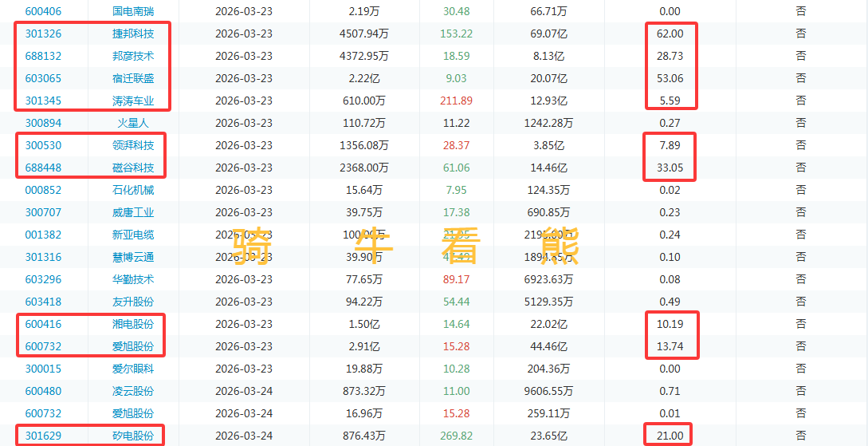Click the 捷邦科技 stock name link
Viewport: 868px width, 446px height.
point(133,34)
